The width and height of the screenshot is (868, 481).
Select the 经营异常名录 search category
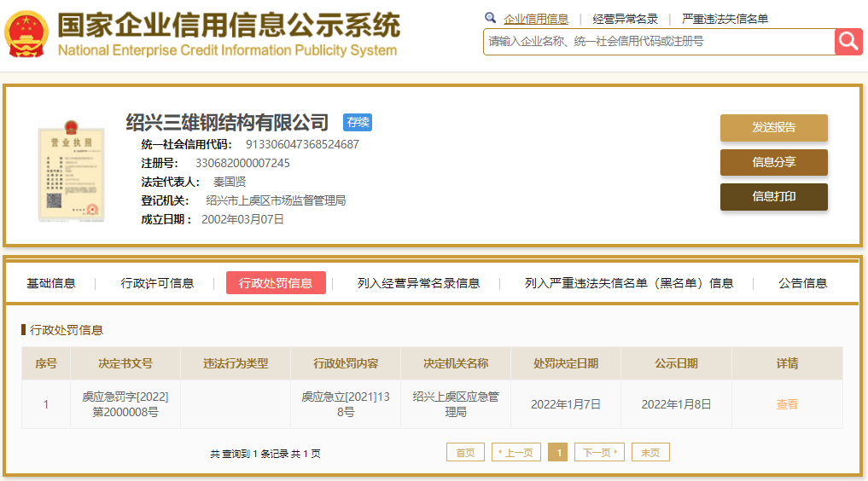[x=625, y=19]
